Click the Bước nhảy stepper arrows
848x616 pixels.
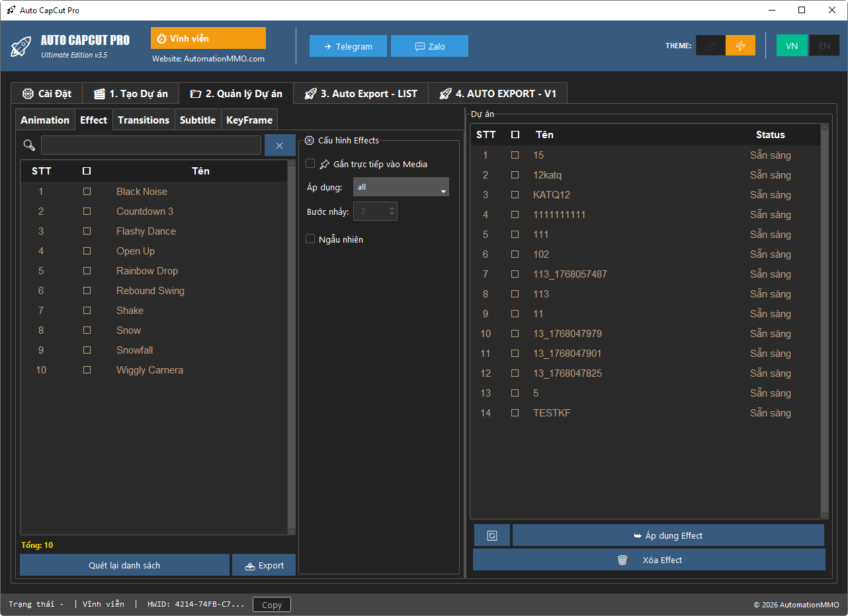(x=392, y=212)
